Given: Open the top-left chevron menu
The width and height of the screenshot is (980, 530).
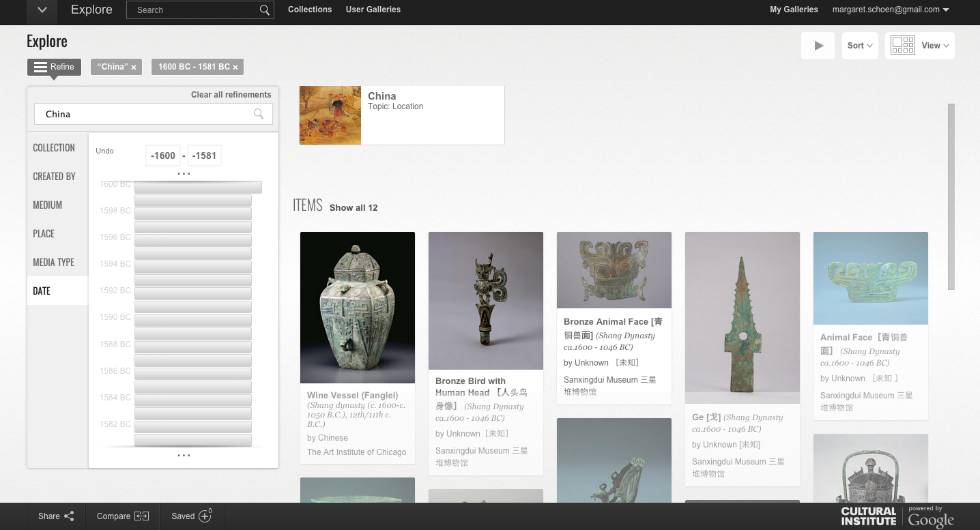Looking at the screenshot, I should coord(42,10).
